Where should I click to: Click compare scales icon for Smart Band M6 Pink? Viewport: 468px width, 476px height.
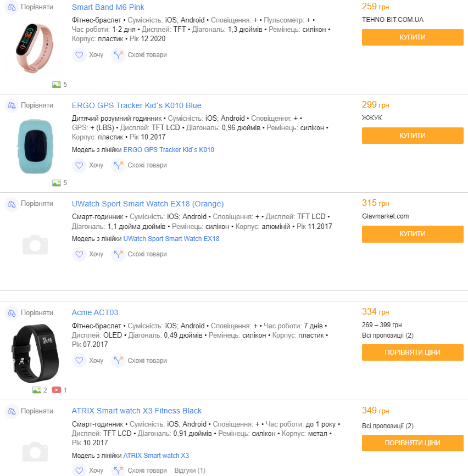tap(12, 7)
